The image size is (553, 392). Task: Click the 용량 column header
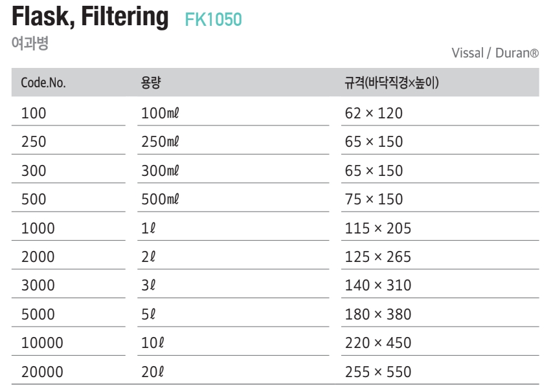151,83
